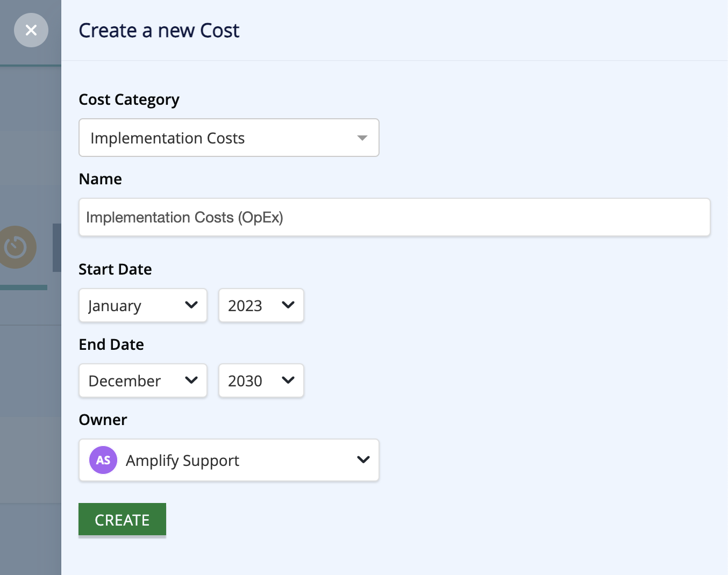Click the Name label

click(x=100, y=179)
